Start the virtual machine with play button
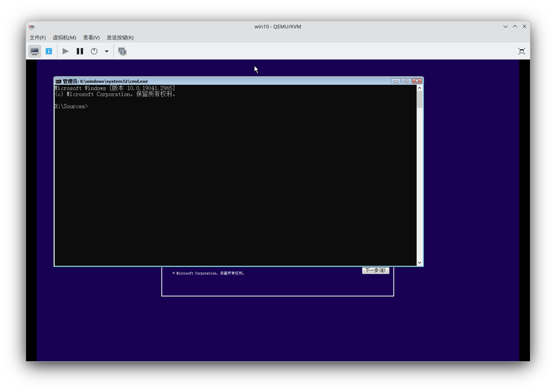This screenshot has width=556, height=392. point(66,51)
